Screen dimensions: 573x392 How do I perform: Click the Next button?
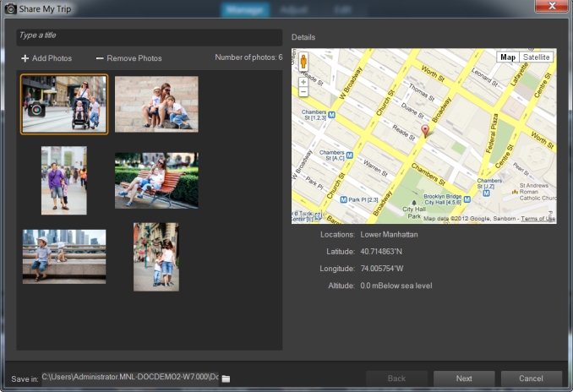coord(464,378)
